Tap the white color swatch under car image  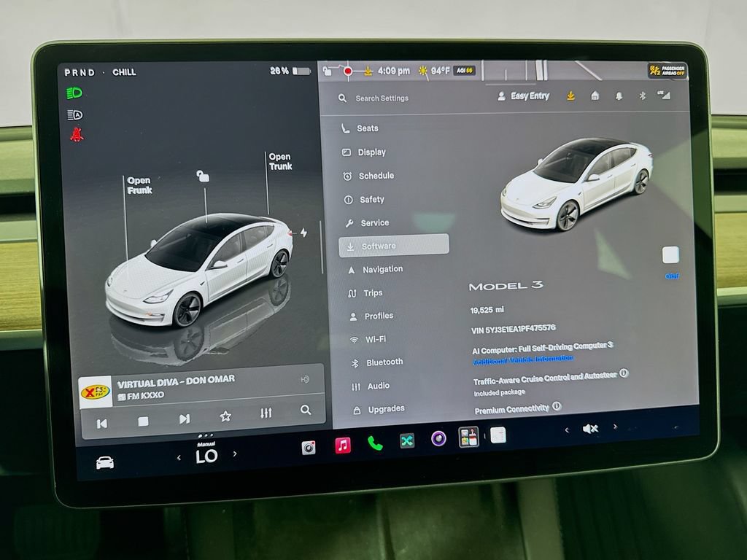pos(671,255)
